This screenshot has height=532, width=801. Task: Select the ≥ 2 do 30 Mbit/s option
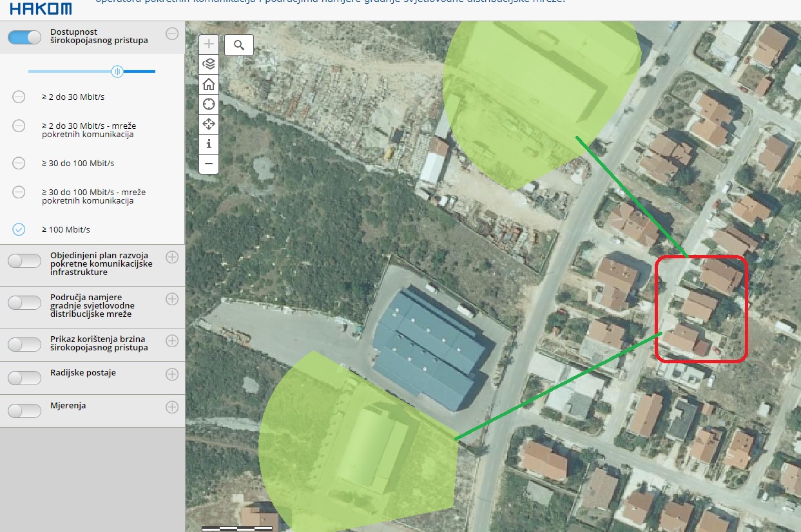(19, 97)
